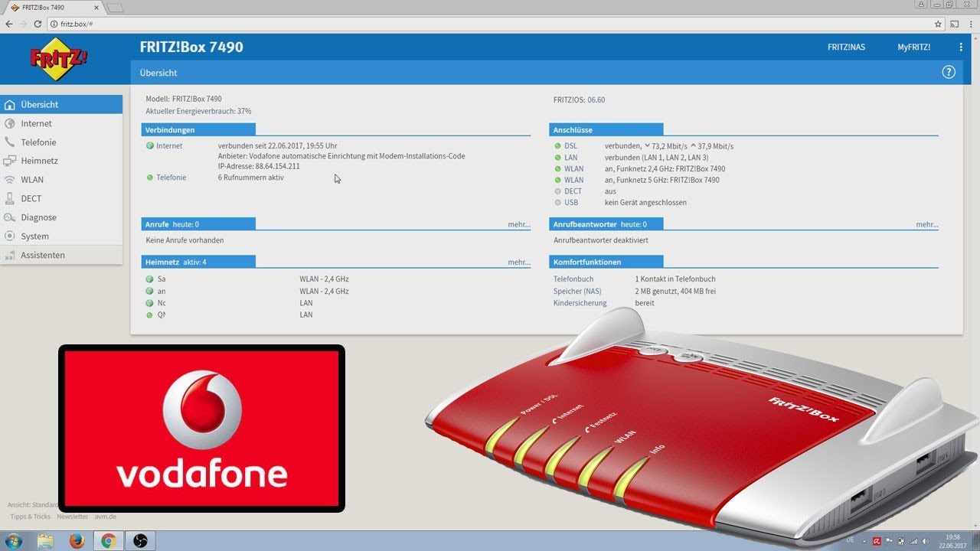Open FRITZ!NAS in the header
Image resolution: width=980 pixels, height=551 pixels.
click(846, 47)
